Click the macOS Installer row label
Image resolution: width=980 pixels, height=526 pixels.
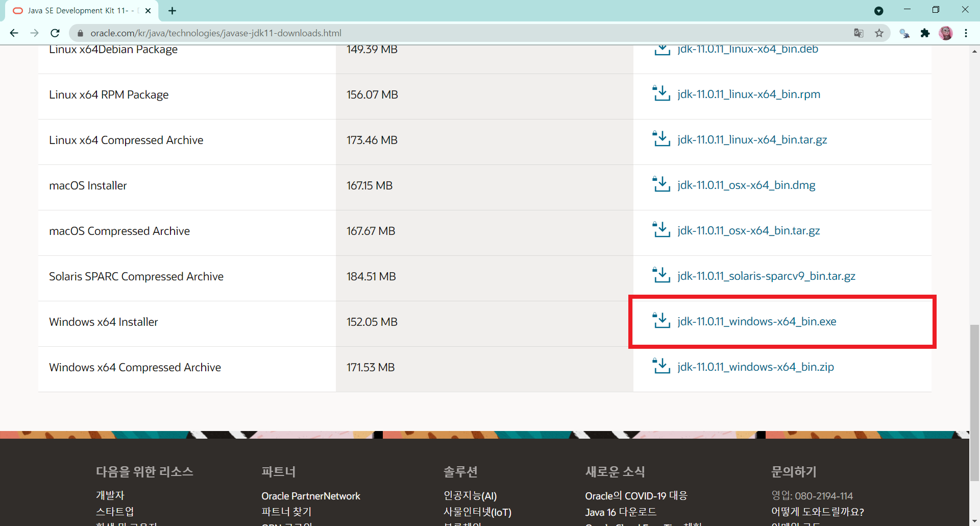point(88,185)
